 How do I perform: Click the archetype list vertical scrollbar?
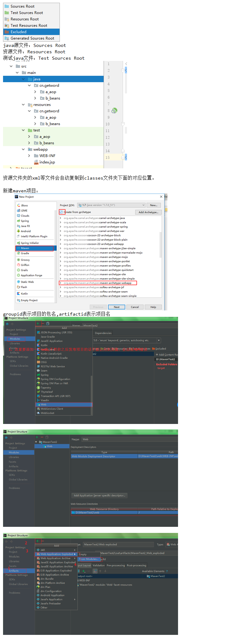[160, 245]
